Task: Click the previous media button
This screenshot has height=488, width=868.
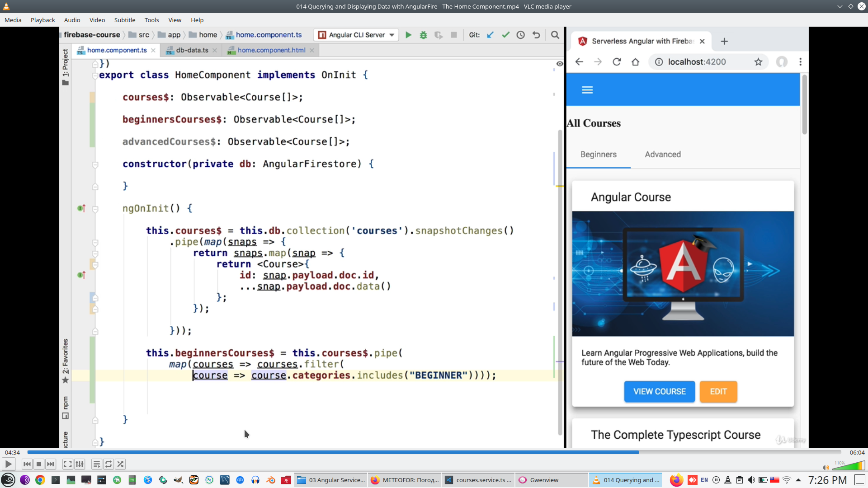Action: tap(27, 464)
